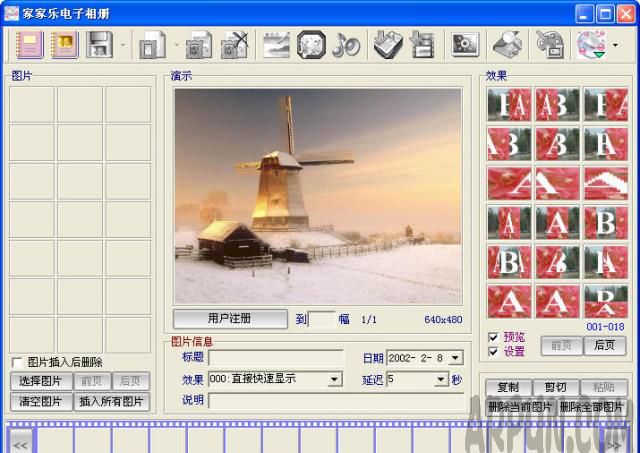Screen dimensions: 640x453
Task: Uncheck the 预览 checkbox
Action: click(492, 337)
